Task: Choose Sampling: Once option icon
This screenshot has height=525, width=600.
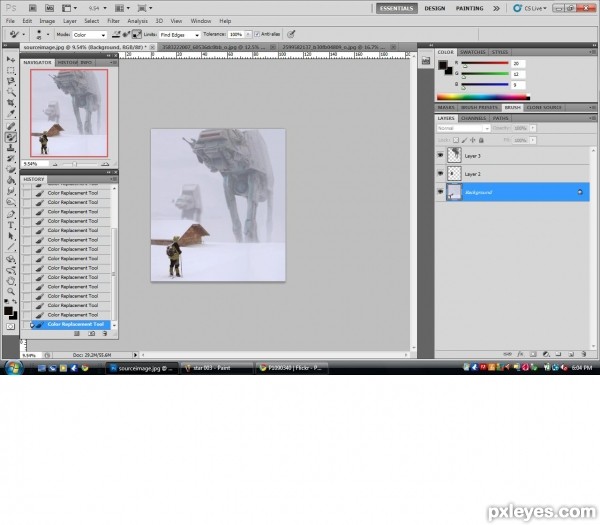Action: click(126, 34)
